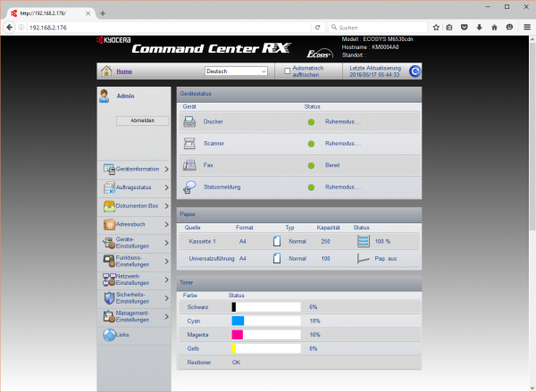Click the blue refresh icon beside Letzte Aktualisierung
Viewport: 536px width, 392px height.
(415, 71)
